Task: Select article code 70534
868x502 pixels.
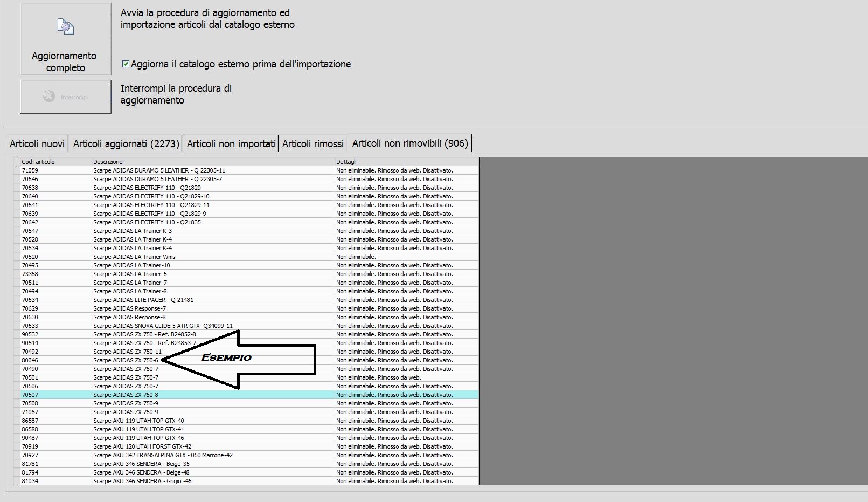Action: point(30,248)
